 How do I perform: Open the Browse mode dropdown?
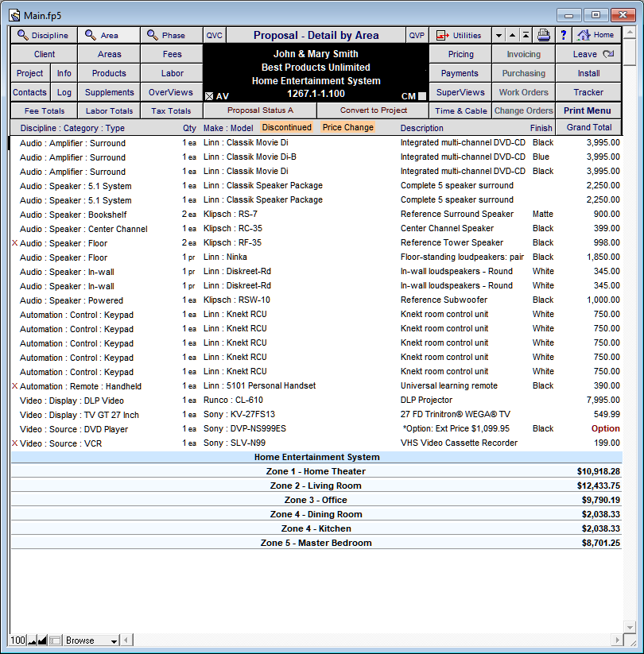click(x=91, y=640)
